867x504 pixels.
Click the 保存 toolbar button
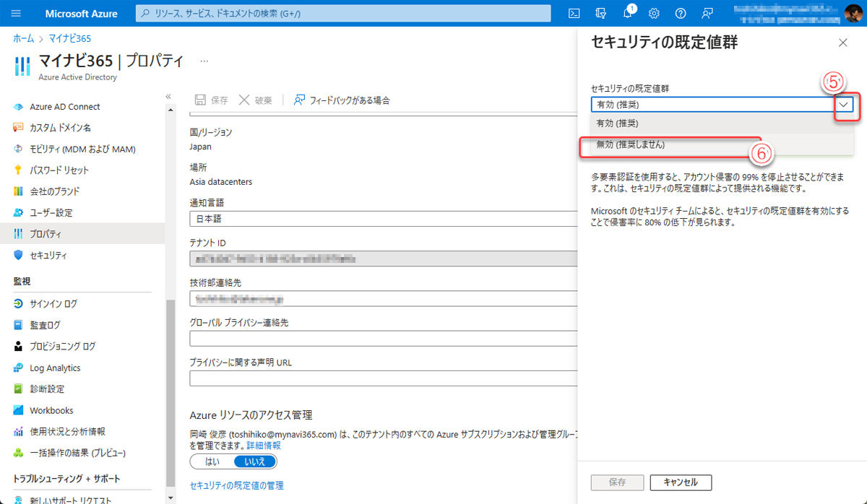pyautogui.click(x=211, y=100)
